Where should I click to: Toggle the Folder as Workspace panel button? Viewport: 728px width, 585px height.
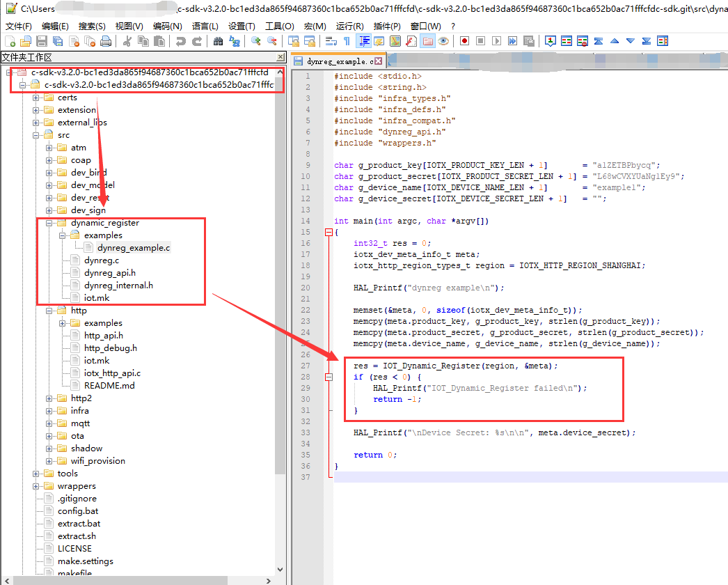[427, 41]
